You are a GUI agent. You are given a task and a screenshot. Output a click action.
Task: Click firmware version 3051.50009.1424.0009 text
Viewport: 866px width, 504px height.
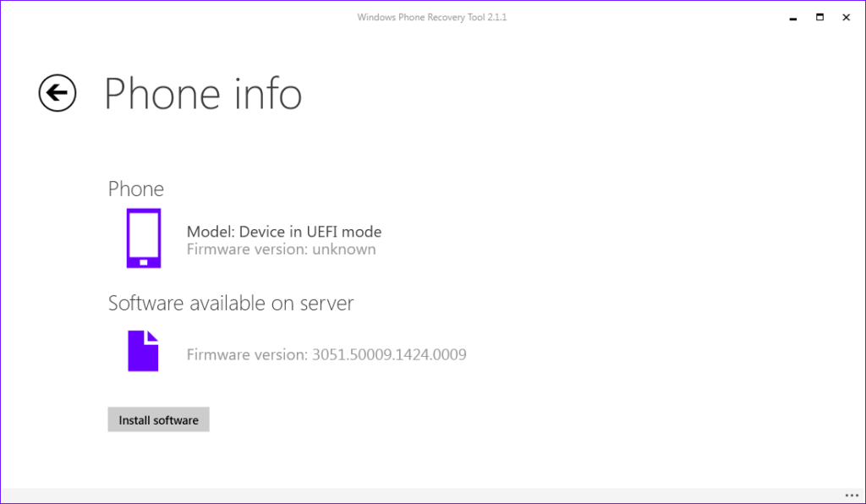pyautogui.click(x=326, y=354)
